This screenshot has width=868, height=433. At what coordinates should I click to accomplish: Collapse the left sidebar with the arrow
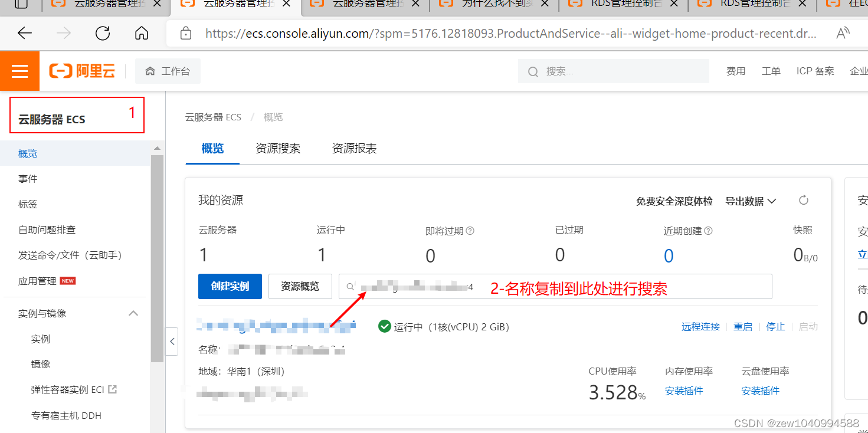click(172, 341)
